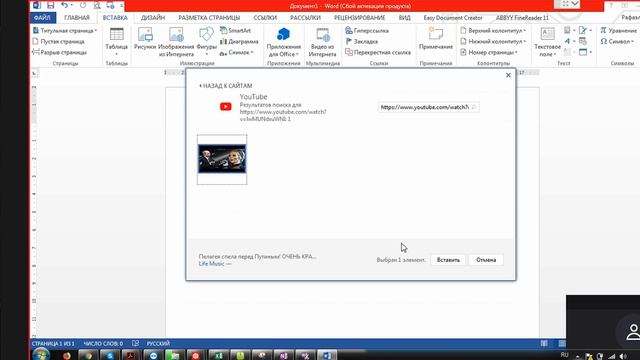
Task: Switch to the ГЛАВНАЯ ribbon tab
Action: point(77,18)
